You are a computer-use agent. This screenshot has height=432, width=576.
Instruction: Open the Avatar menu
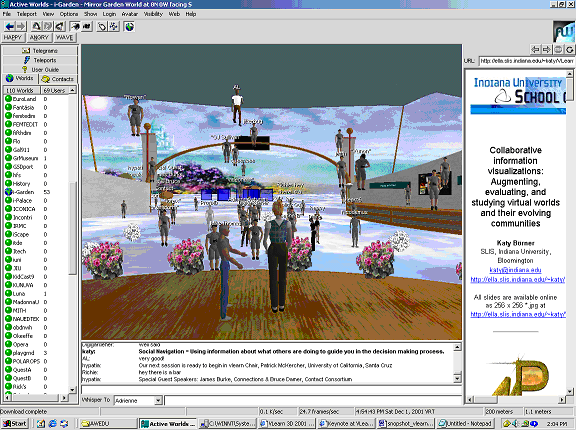[130, 14]
